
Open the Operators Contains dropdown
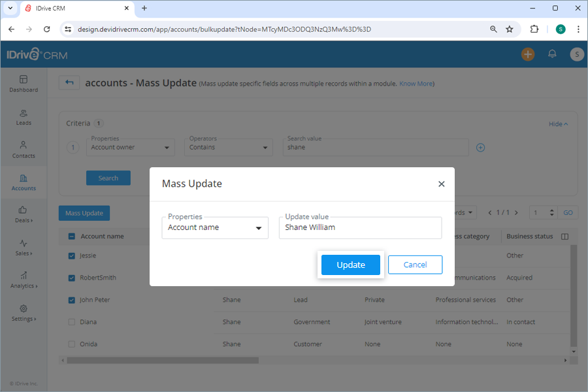point(228,147)
